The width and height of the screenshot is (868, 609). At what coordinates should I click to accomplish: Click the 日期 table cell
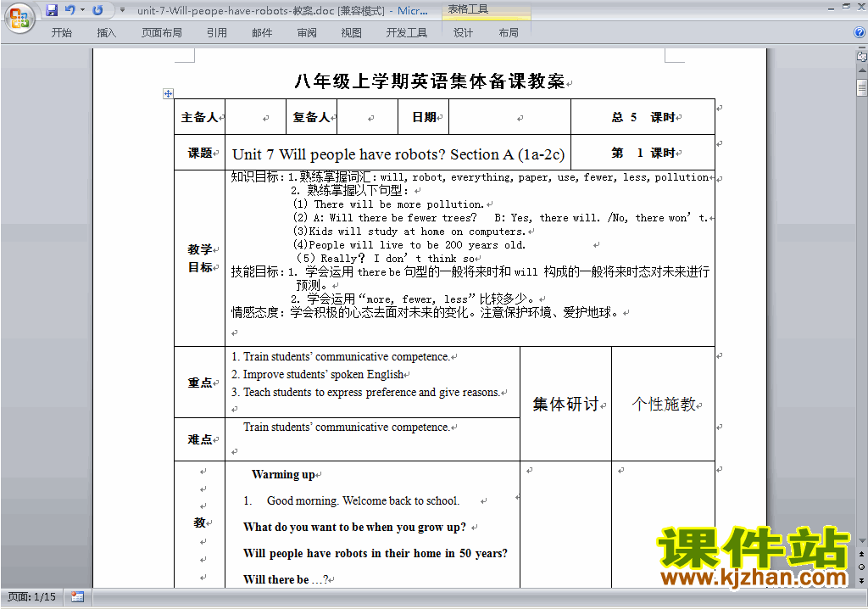pos(424,117)
